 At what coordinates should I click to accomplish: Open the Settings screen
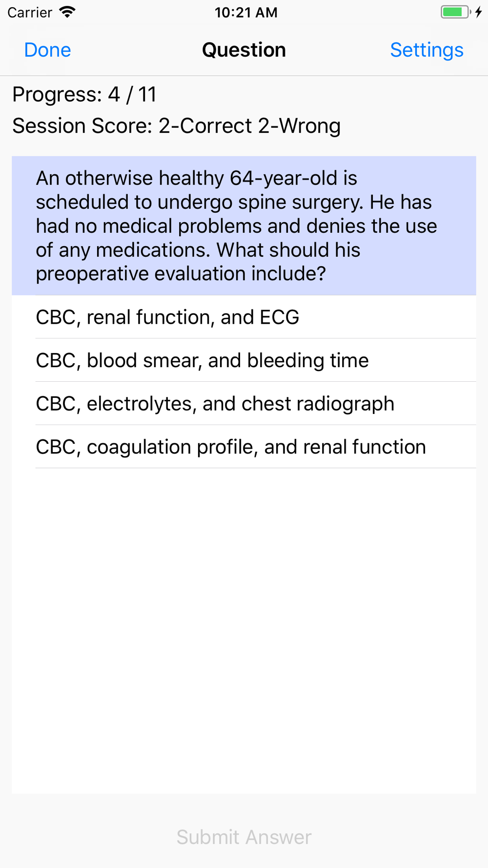tap(427, 50)
